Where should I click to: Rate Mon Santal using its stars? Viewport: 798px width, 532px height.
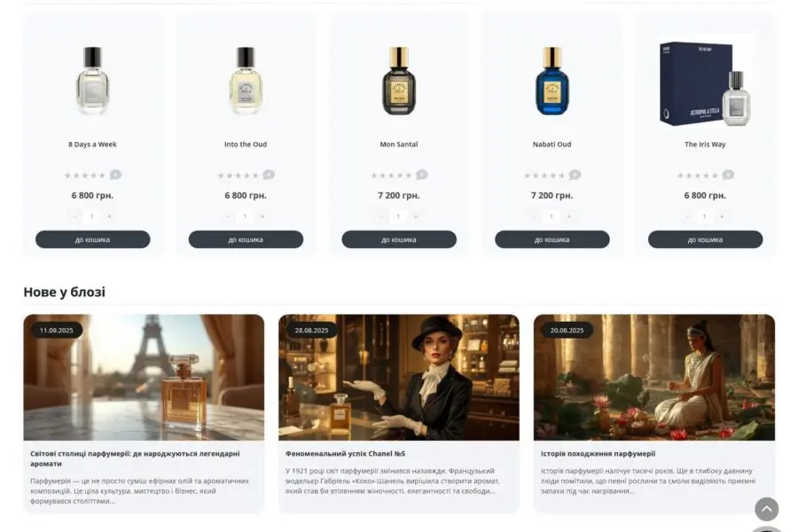click(x=391, y=176)
